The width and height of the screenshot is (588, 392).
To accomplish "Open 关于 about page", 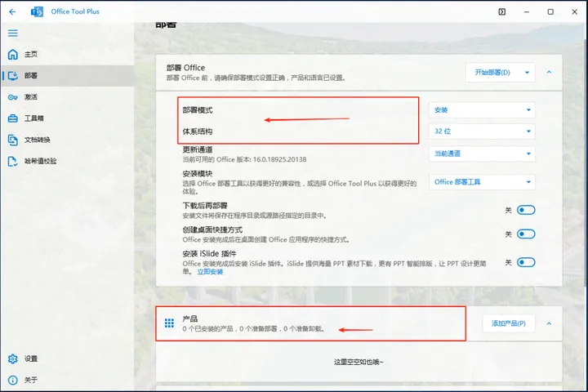I will tap(68, 380).
